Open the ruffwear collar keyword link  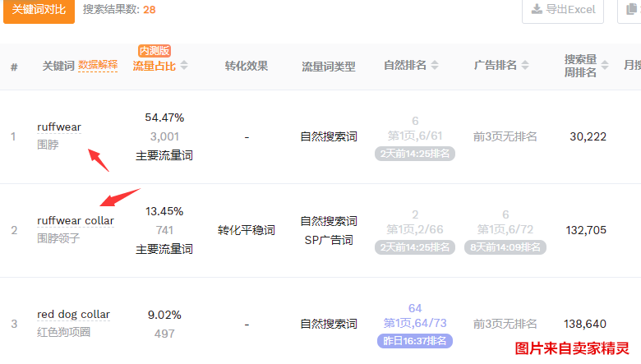(76, 221)
